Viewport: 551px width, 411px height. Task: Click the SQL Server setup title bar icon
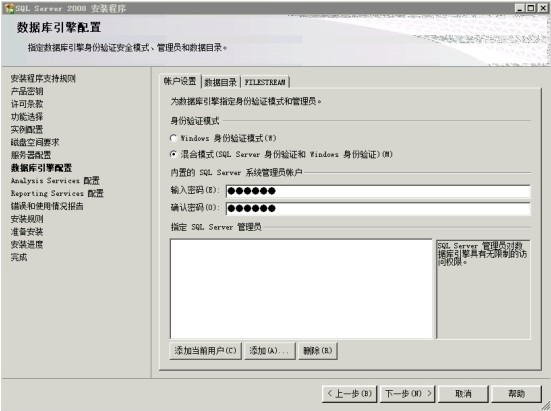9,8
